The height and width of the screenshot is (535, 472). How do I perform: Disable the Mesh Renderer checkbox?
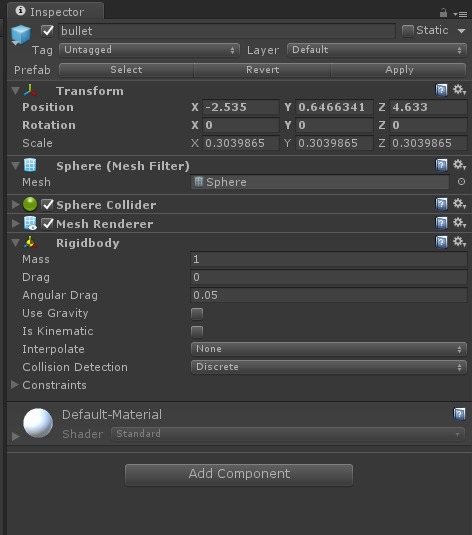point(47,224)
